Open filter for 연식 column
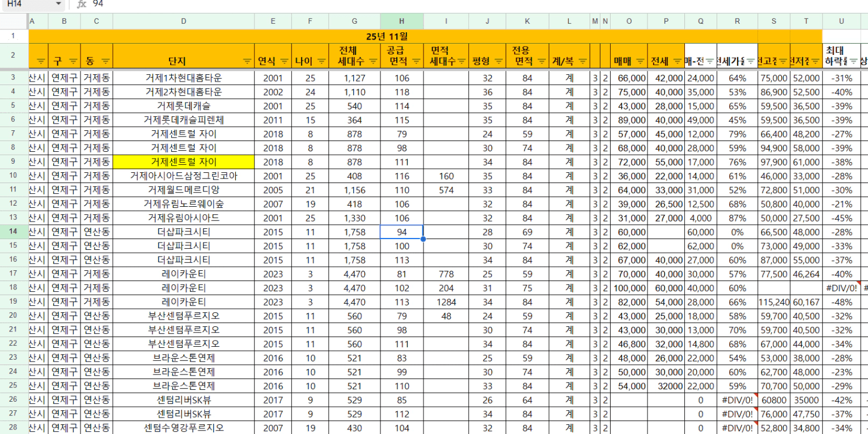The height and width of the screenshot is (434, 868). point(284,61)
